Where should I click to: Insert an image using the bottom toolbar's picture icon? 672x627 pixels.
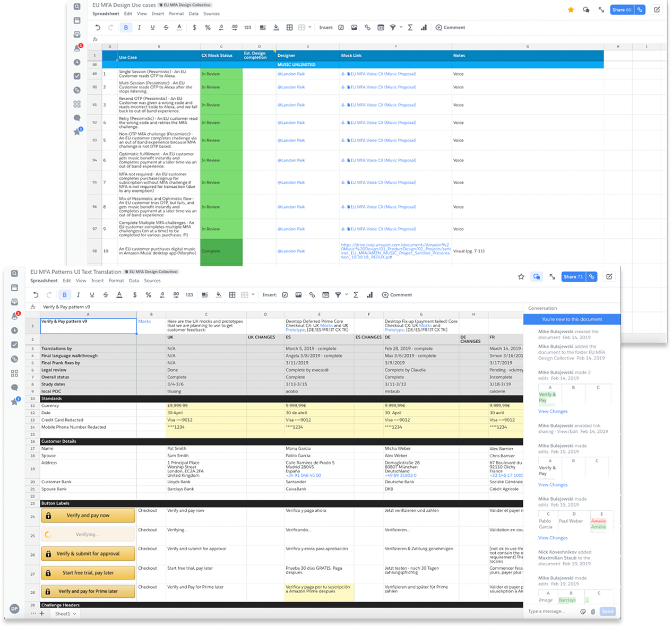298,295
